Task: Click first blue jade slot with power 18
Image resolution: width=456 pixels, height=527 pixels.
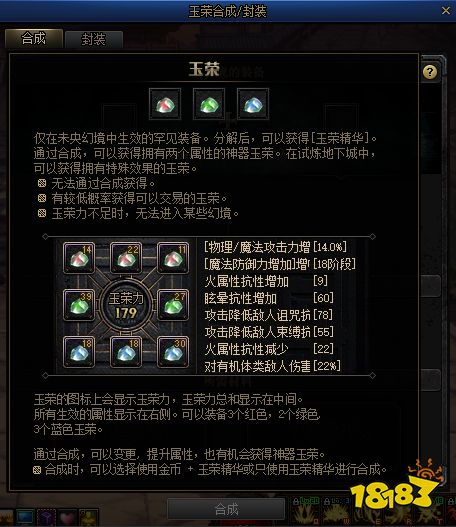Action: tap(79, 352)
